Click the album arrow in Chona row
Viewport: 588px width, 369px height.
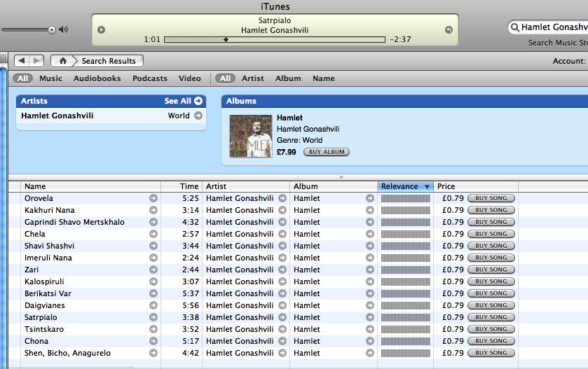[x=370, y=341]
